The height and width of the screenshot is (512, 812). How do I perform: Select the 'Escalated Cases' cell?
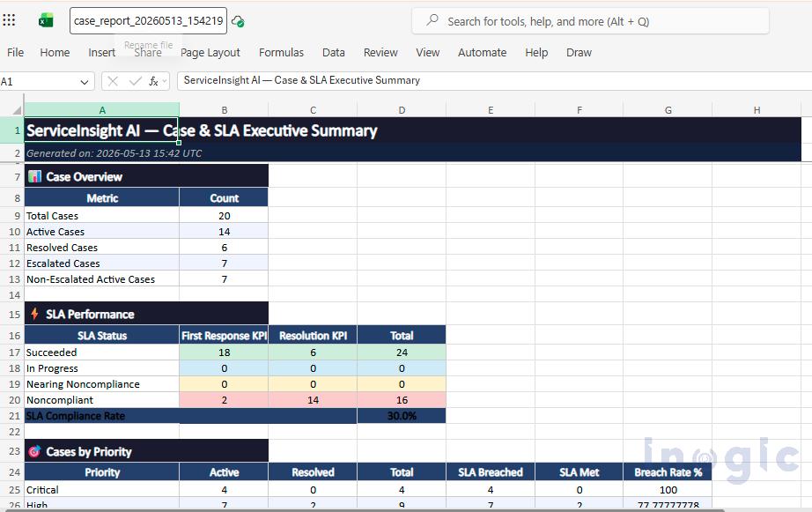click(102, 263)
